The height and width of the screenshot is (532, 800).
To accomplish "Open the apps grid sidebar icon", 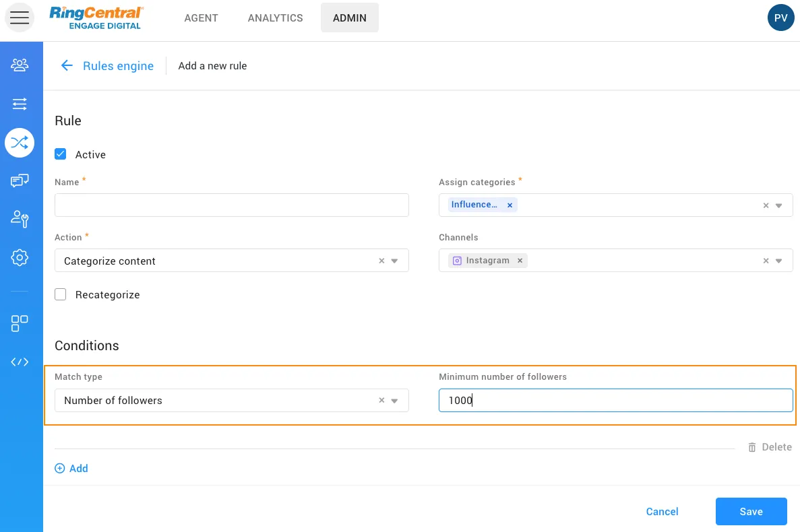I will click(20, 323).
